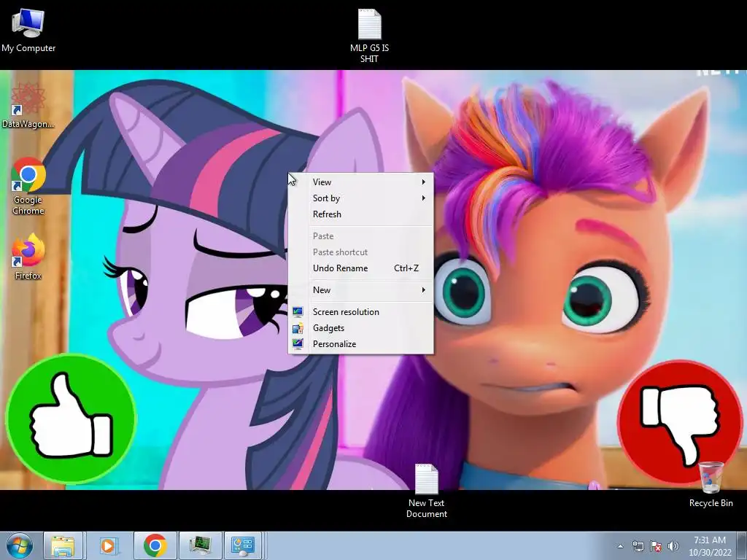The width and height of the screenshot is (747, 560).
Task: Choose Refresh in the context menu
Action: 360,214
